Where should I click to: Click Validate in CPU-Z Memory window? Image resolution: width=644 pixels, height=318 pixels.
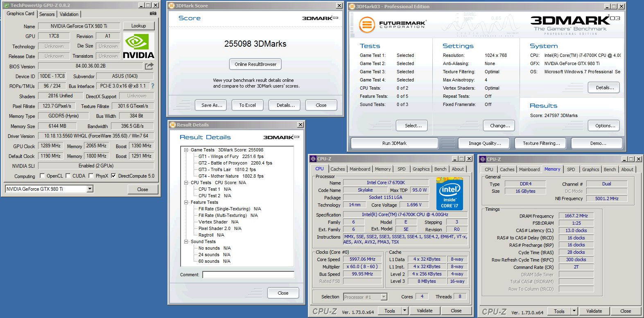[x=594, y=311]
